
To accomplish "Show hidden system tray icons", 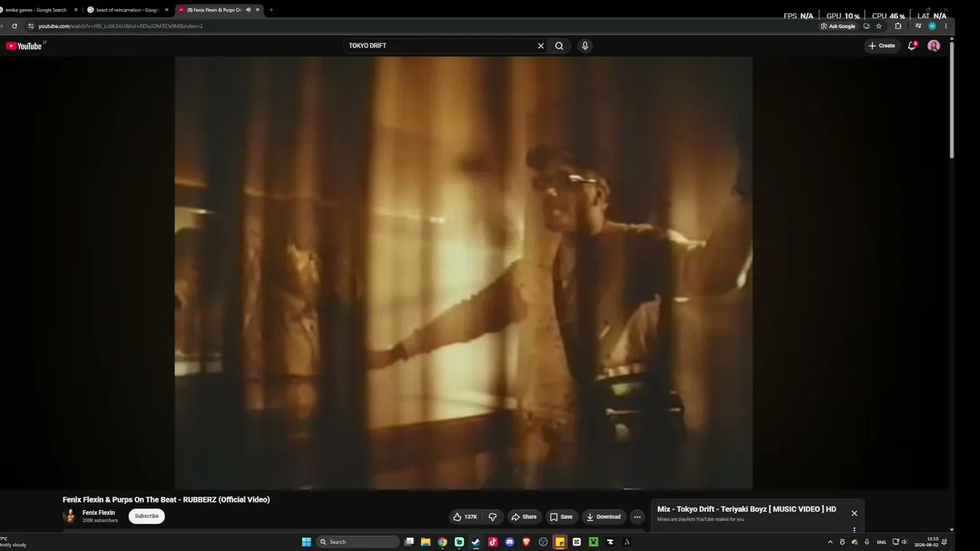I will [830, 542].
